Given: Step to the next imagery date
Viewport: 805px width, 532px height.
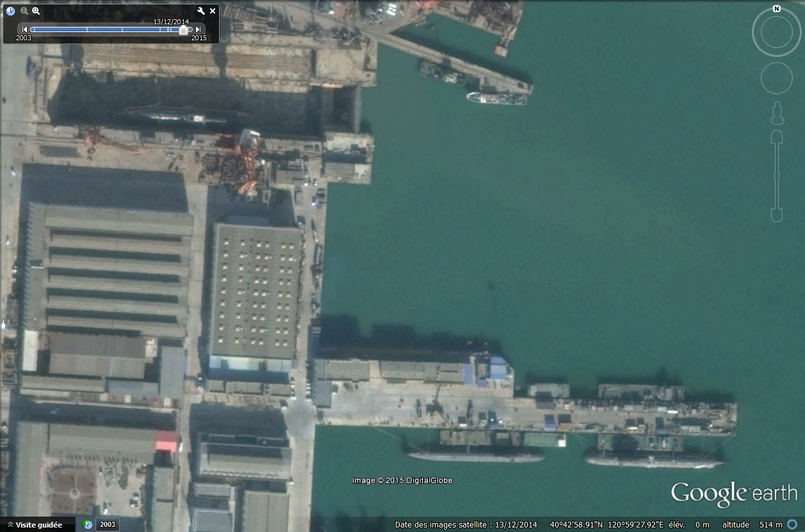Looking at the screenshot, I should point(199,29).
